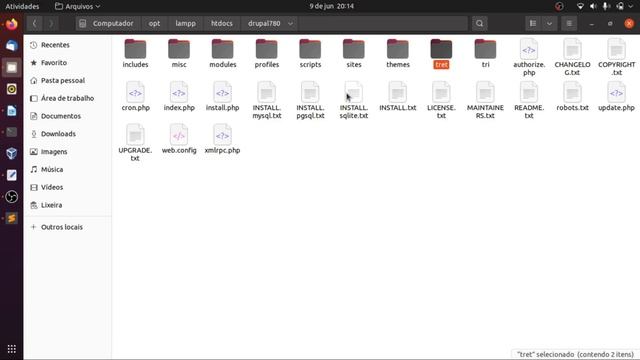Select the themes folder
The width and height of the screenshot is (640, 360).
pyautogui.click(x=398, y=53)
